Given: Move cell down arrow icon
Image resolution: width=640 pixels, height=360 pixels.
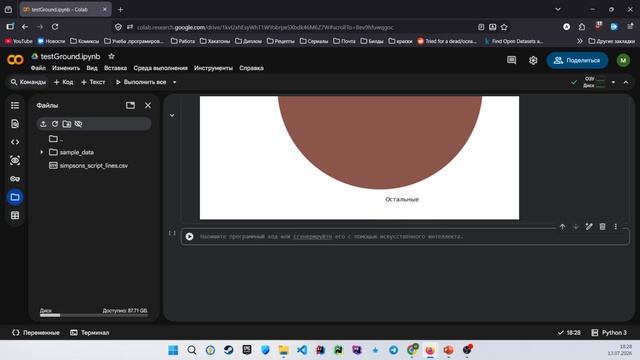Looking at the screenshot, I should 576,227.
